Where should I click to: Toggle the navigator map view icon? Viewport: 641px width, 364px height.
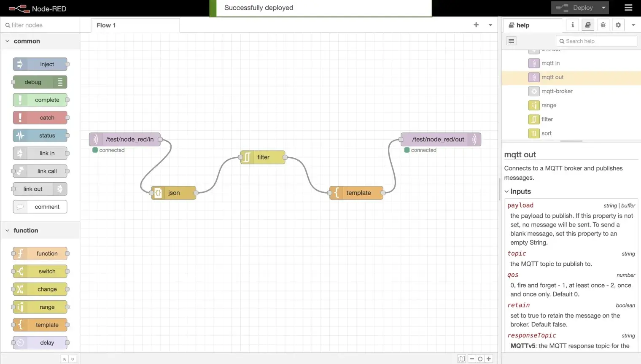[x=462, y=359]
